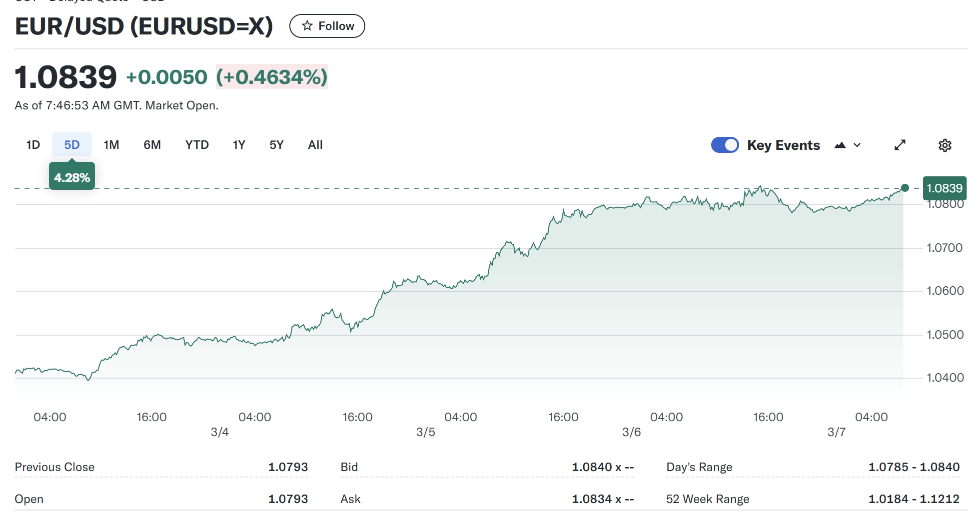This screenshot has width=980, height=521.
Task: Show the YTD time range
Action: tap(197, 145)
